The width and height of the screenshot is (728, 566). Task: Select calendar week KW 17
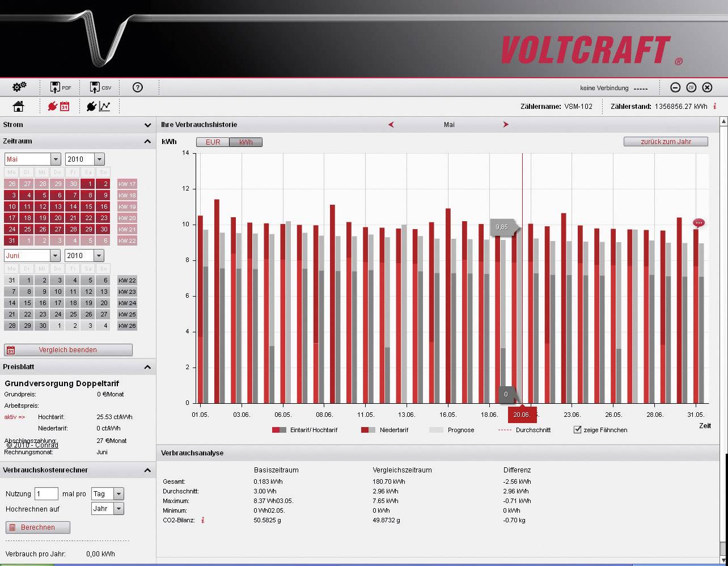(127, 184)
